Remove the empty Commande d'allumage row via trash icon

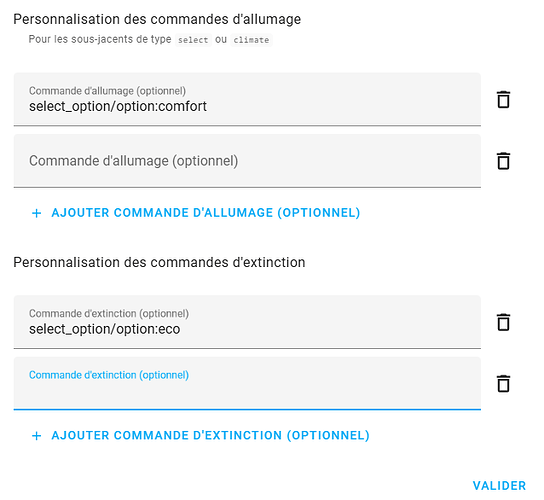pyautogui.click(x=503, y=161)
